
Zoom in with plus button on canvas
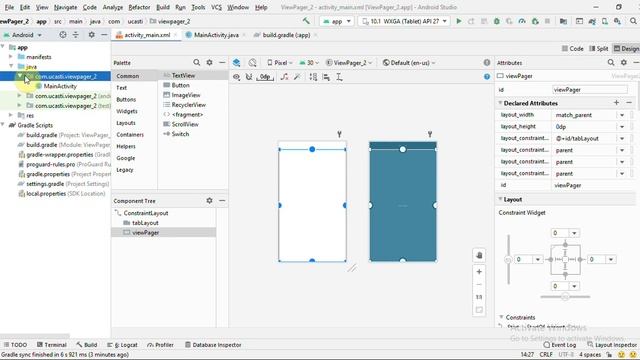tap(479, 272)
